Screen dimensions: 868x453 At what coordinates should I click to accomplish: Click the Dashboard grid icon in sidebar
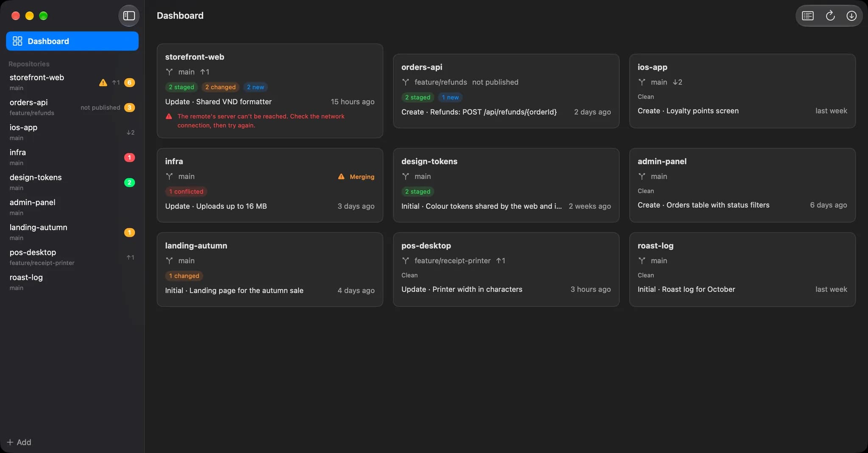pos(17,41)
